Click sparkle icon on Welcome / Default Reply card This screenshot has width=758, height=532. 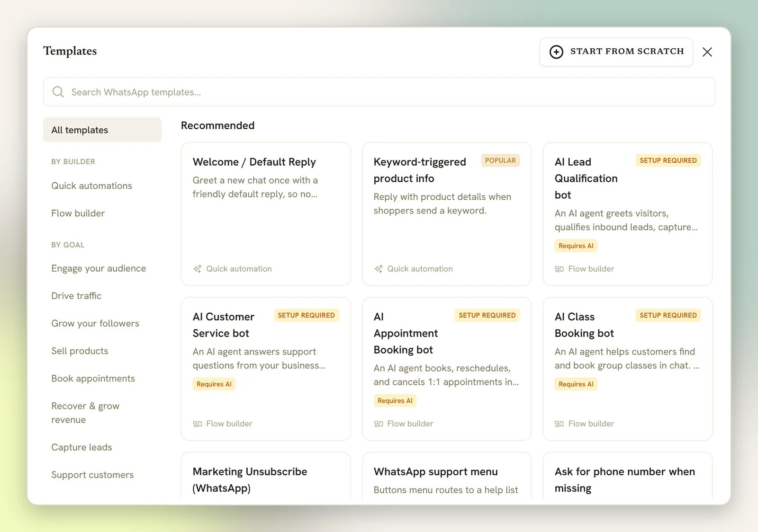(198, 269)
